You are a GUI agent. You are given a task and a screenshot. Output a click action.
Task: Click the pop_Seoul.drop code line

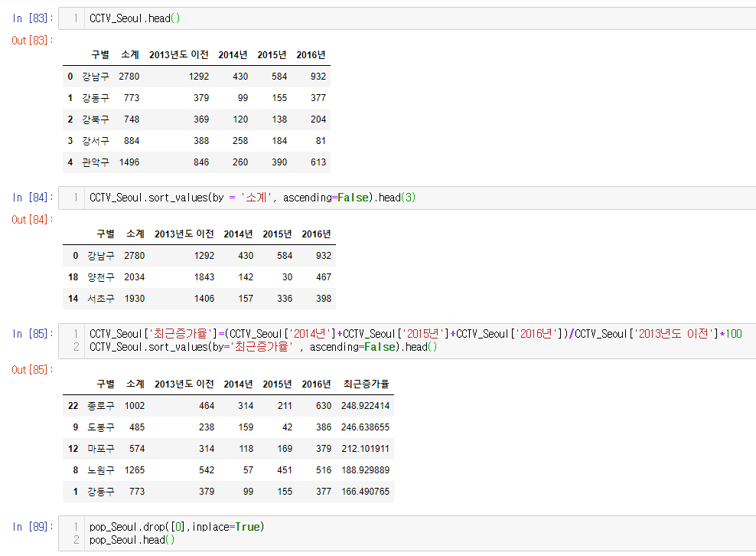[176, 526]
